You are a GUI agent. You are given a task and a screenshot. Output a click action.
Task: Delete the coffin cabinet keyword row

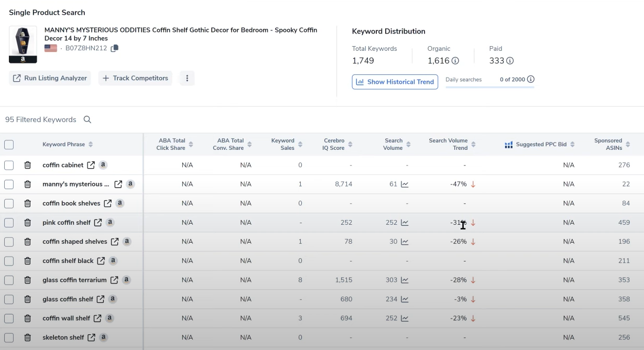(28, 165)
